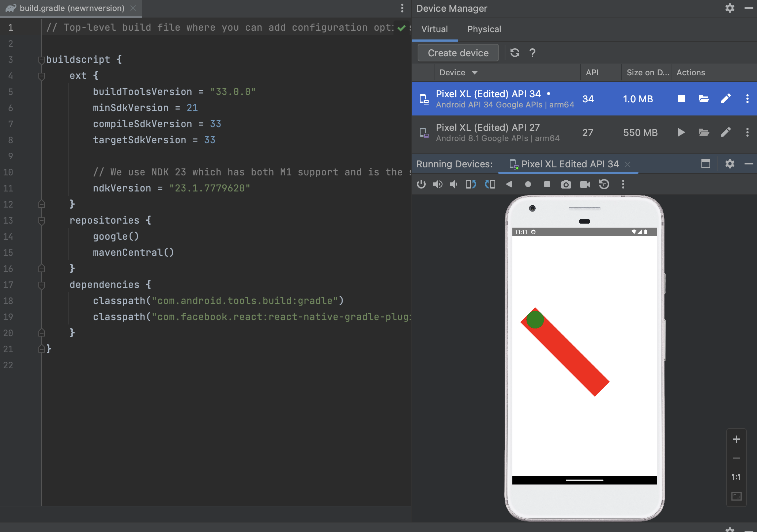This screenshot has height=532, width=757.
Task: Rotate the emulator counterclockwise
Action: [471, 184]
